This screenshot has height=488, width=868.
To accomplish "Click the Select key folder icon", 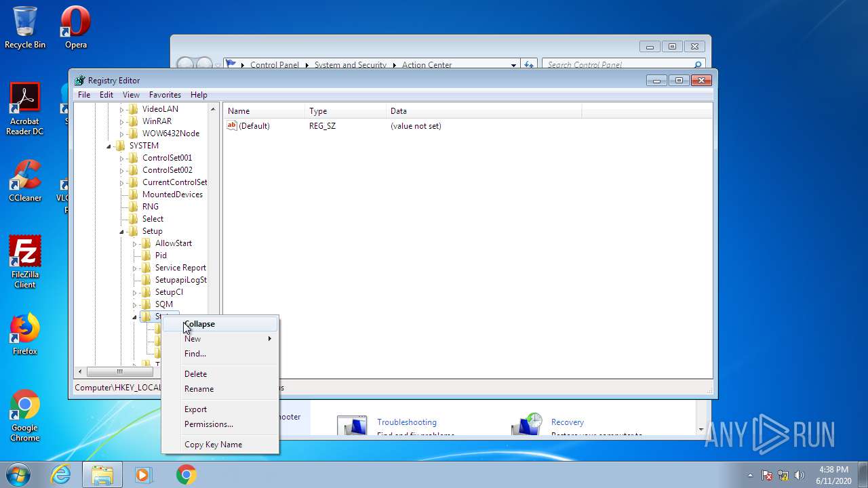I will (x=134, y=219).
